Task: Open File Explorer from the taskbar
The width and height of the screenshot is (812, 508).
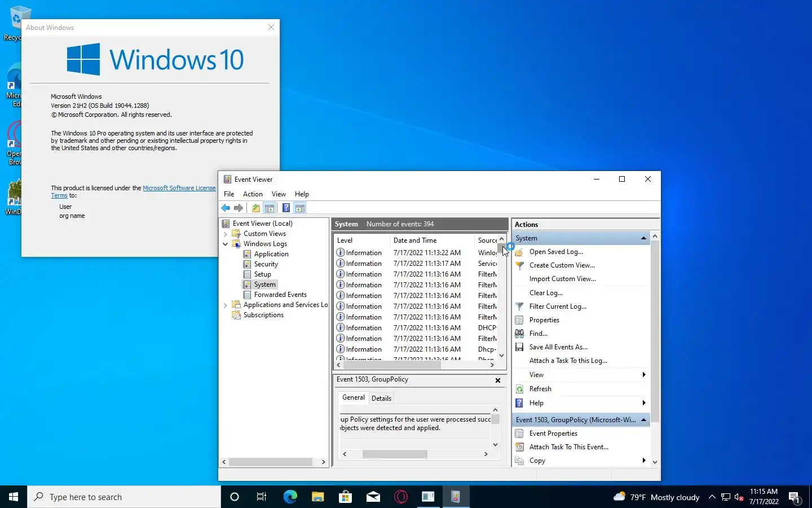Action: [x=317, y=497]
